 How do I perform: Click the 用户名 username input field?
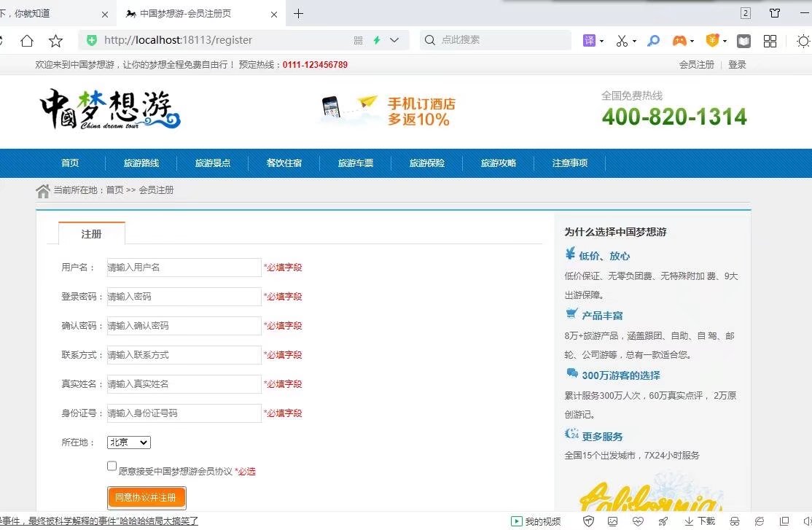point(183,268)
